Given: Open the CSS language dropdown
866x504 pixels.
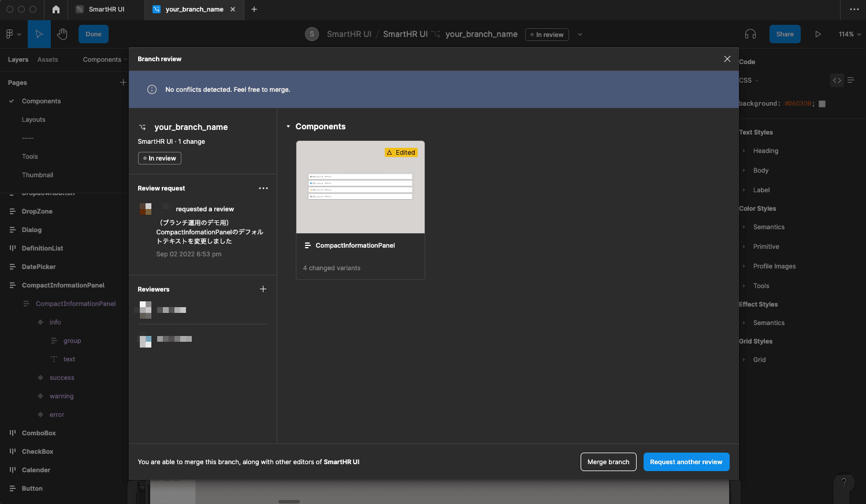Looking at the screenshot, I should 749,80.
